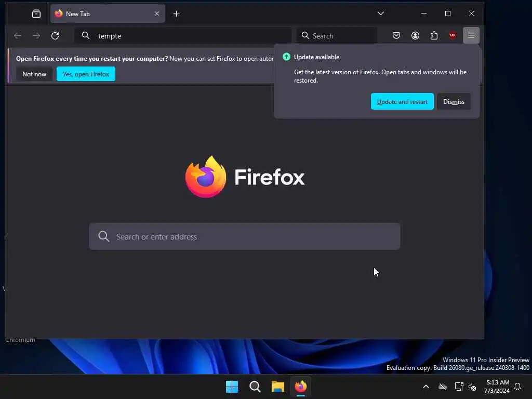Viewport: 532px width, 399px height.
Task: Close the Firefox window
Action: (x=472, y=13)
